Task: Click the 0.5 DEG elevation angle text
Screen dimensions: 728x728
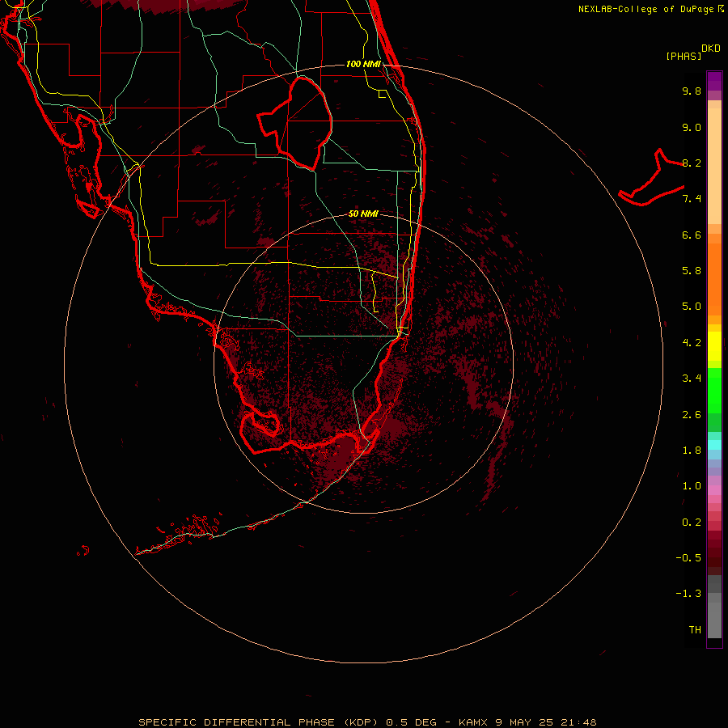Action: click(412, 722)
